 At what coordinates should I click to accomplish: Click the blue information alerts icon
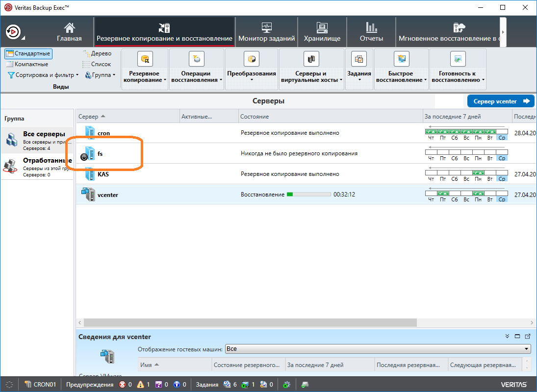tap(177, 385)
